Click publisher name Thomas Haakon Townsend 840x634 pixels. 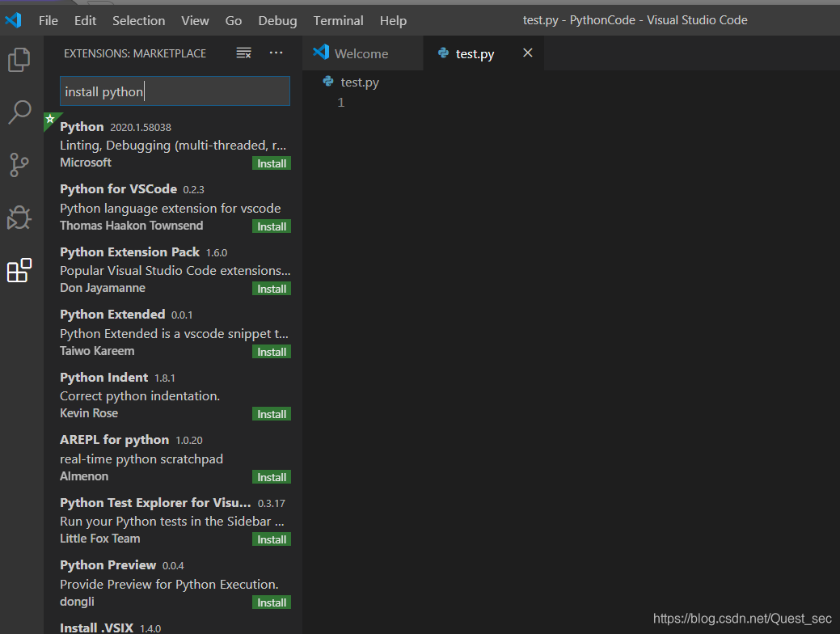131,226
